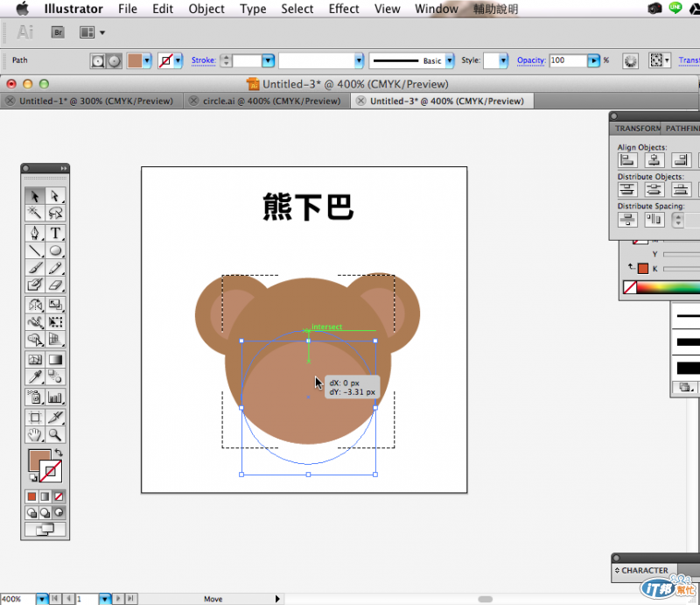Select the Eraser tool
This screenshot has width=700, height=605.
[x=55, y=285]
